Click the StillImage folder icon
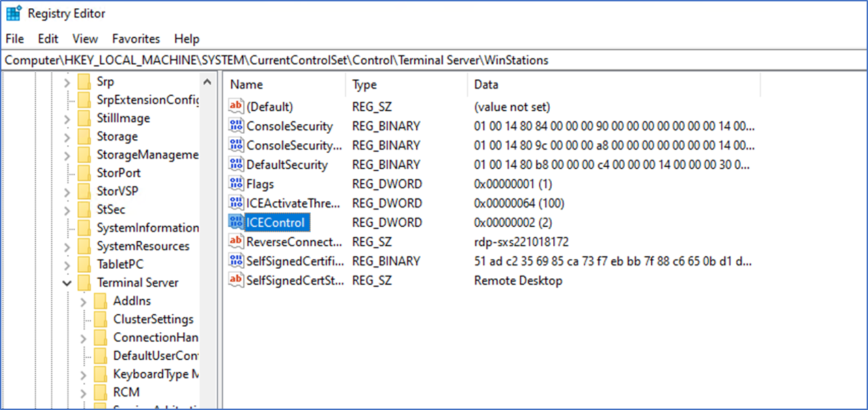This screenshot has width=868, height=410. [x=85, y=119]
